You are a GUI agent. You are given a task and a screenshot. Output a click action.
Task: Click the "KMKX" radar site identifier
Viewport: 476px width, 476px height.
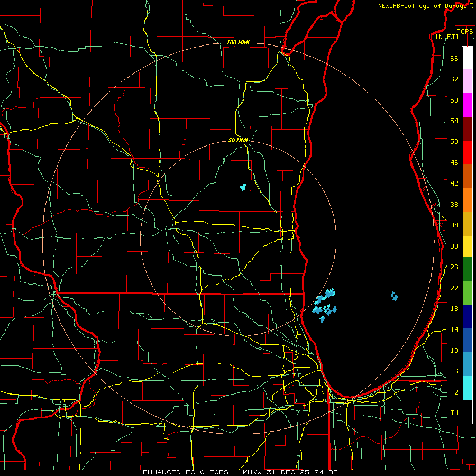[253, 472]
